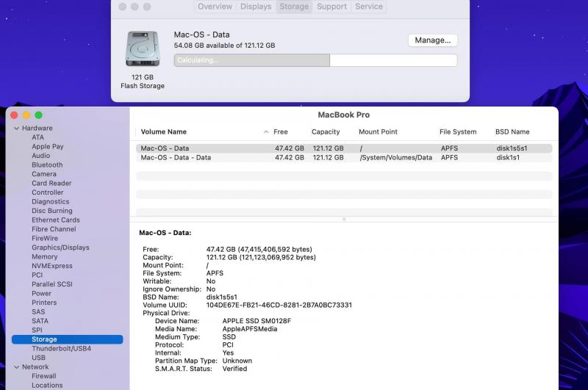The width and height of the screenshot is (588, 390).
Task: Click the File System column header
Action: pyautogui.click(x=458, y=132)
